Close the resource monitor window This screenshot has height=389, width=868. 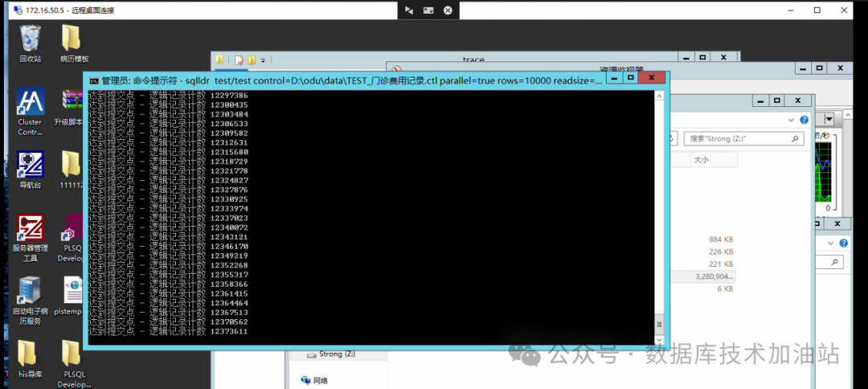841,68
